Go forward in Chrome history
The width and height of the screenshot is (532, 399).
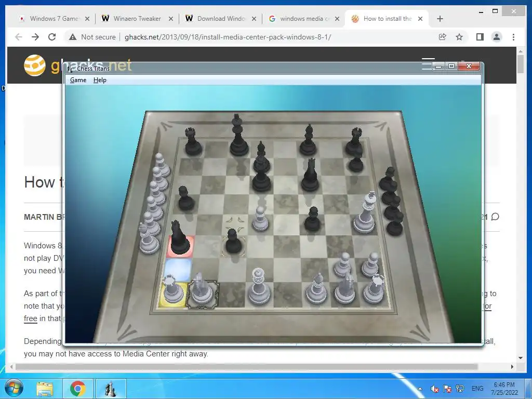click(x=35, y=37)
